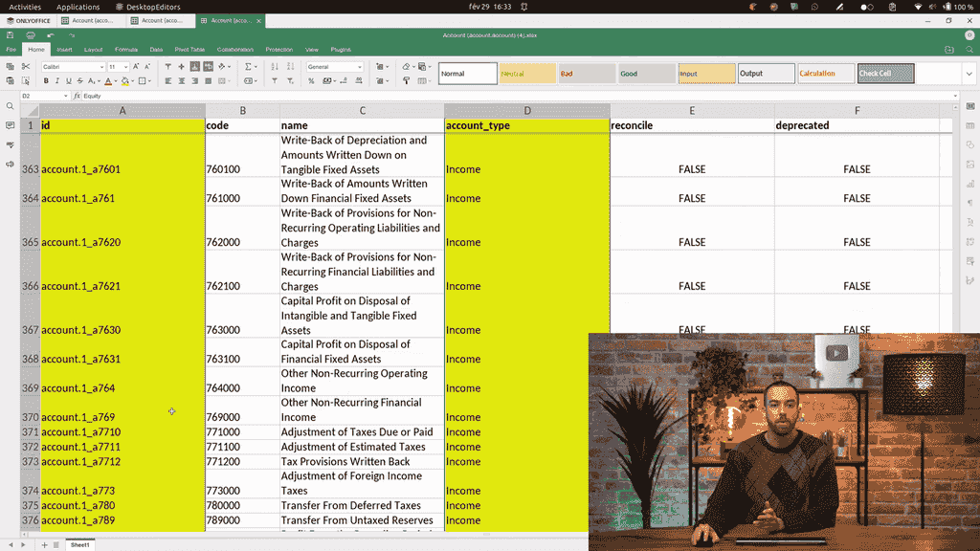Toggle bold formatting
980x551 pixels.
click(46, 81)
